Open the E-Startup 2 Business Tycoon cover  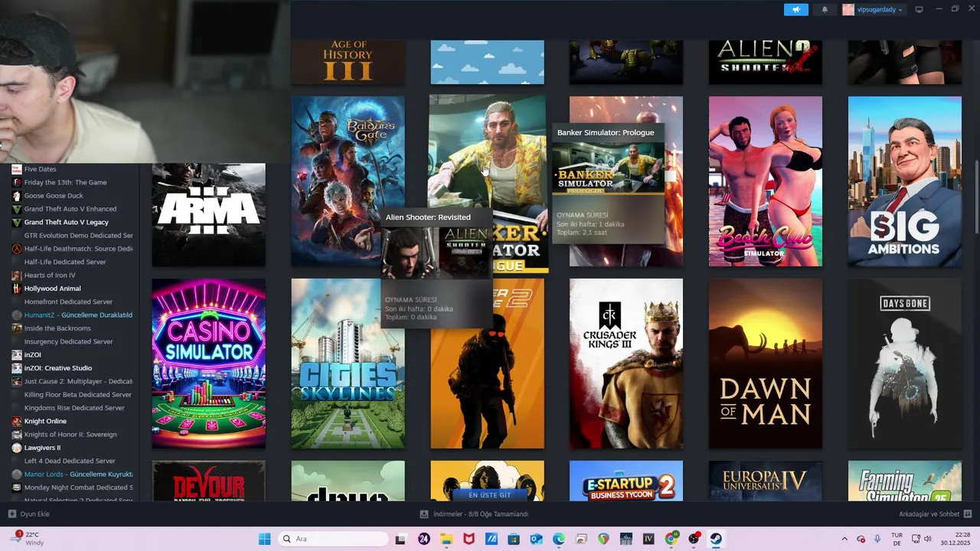click(x=626, y=481)
